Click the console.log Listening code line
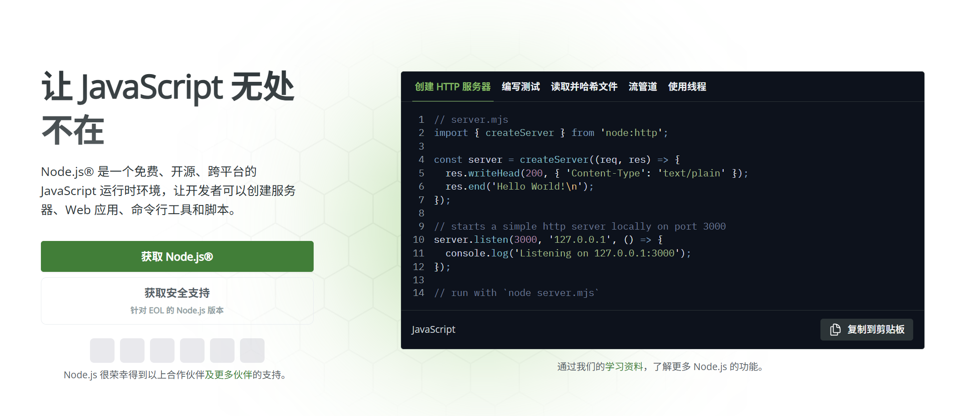 568,253
